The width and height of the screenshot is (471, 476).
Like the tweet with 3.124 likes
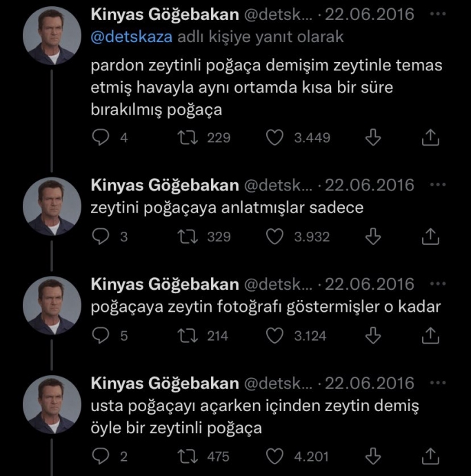tap(275, 336)
